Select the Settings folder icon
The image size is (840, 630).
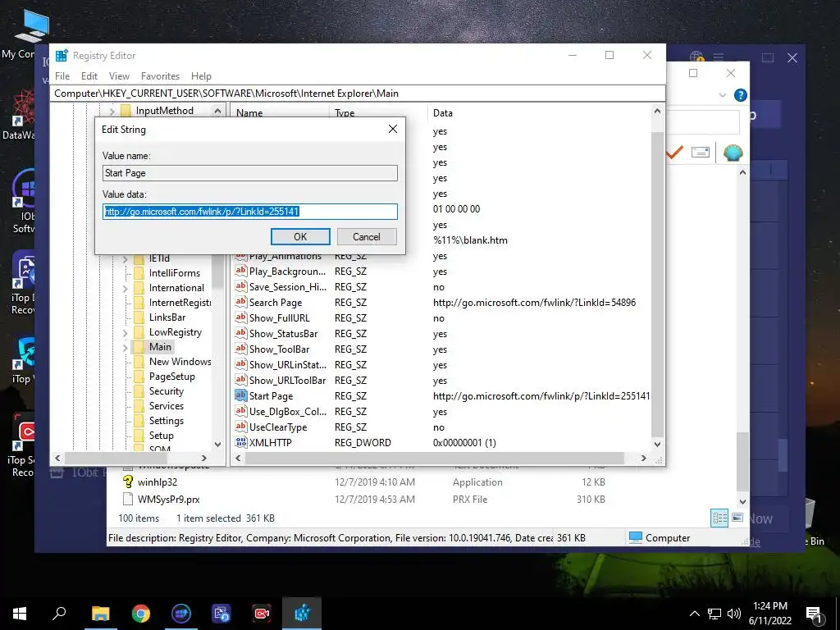pos(139,421)
